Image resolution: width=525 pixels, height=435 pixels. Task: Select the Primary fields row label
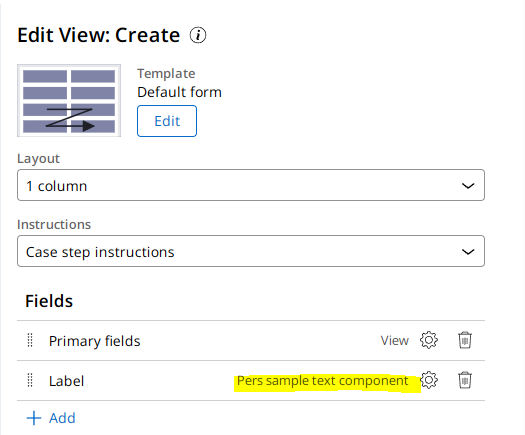click(x=94, y=341)
